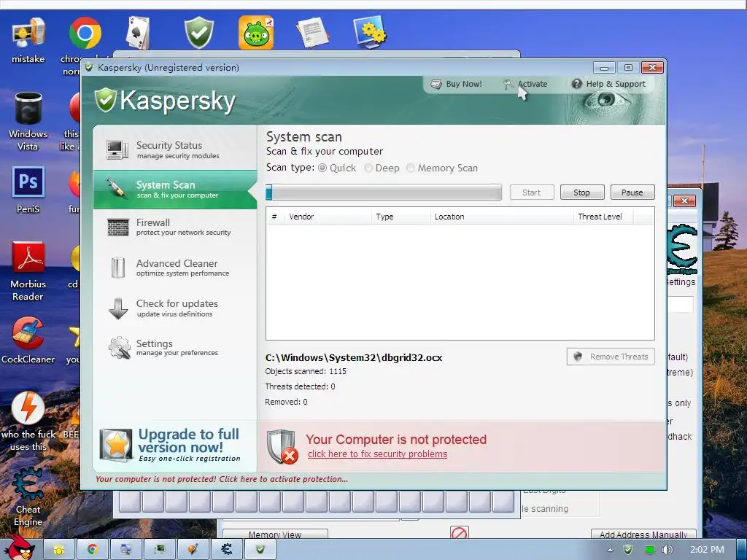Viewport: 747px width, 560px height.
Task: Click 'Threats detected: 0' text
Action: [300, 386]
